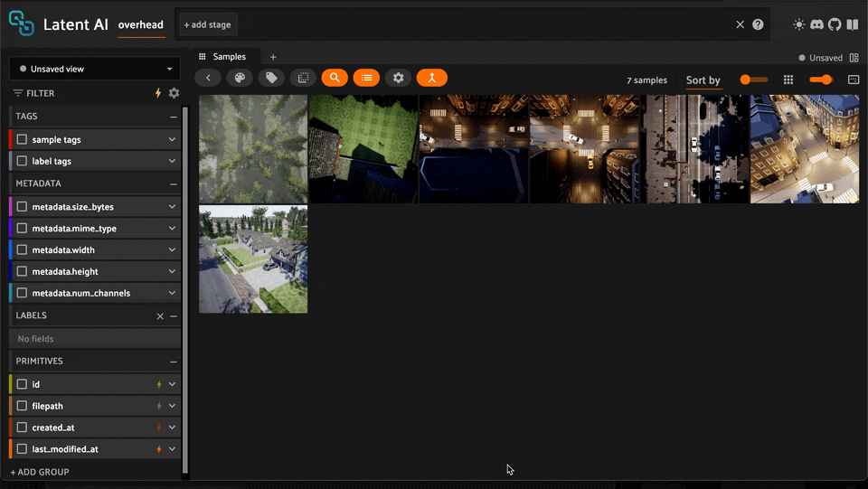The height and width of the screenshot is (489, 868).
Task: Click the back arrow button in toolbar
Action: 208,78
